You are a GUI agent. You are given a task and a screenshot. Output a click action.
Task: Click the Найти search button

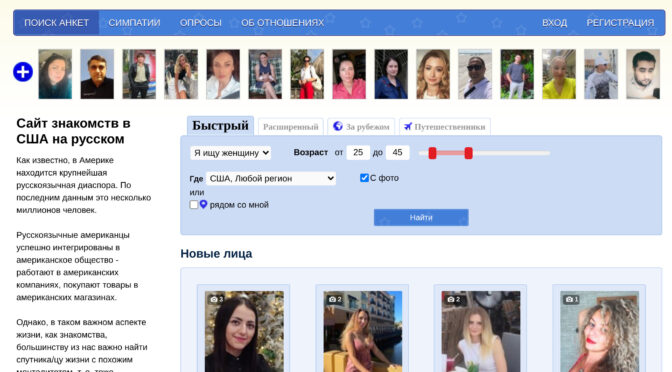421,217
